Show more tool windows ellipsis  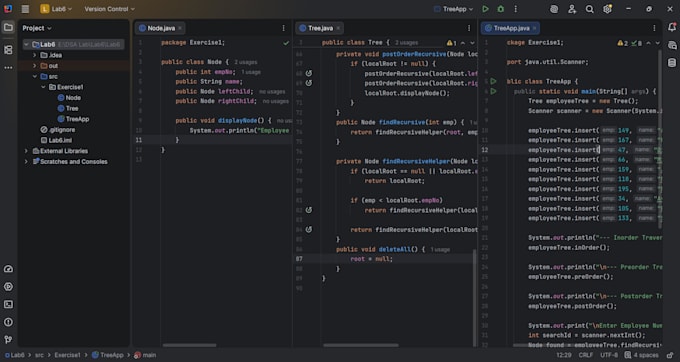(8, 68)
